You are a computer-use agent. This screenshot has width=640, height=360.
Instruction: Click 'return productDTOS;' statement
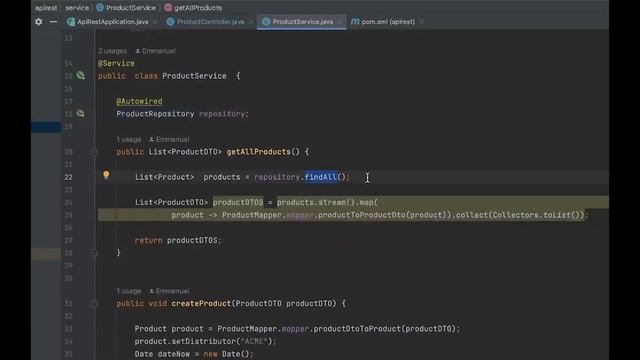click(178, 240)
